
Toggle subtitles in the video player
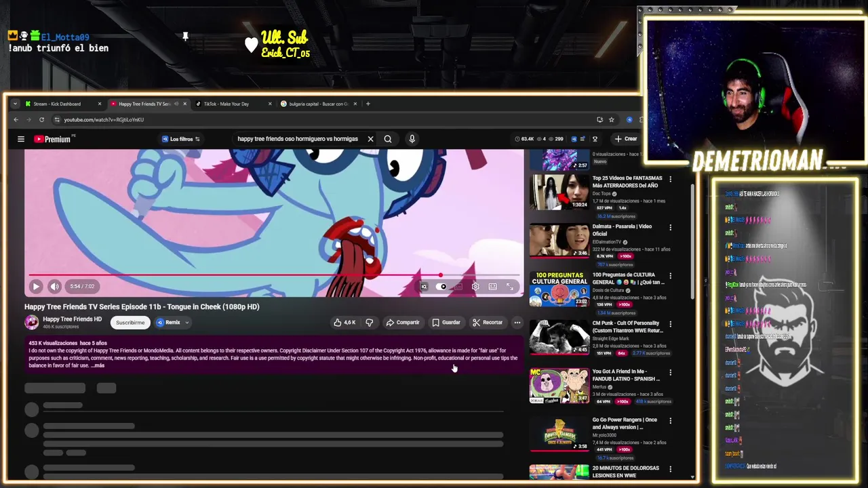pos(458,287)
